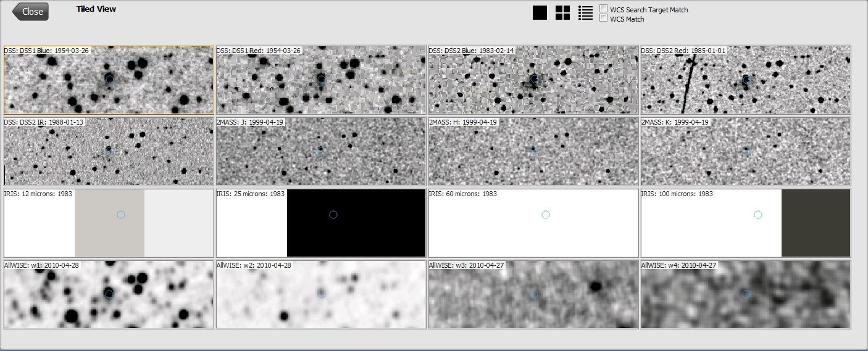Viewport: 868px width, 351px height.
Task: Select the DSS1 Blue 1954-03-26 image tile
Action: (x=109, y=80)
